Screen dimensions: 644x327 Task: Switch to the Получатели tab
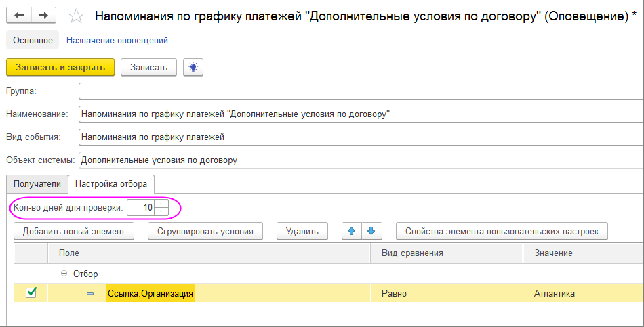pyautogui.click(x=37, y=183)
